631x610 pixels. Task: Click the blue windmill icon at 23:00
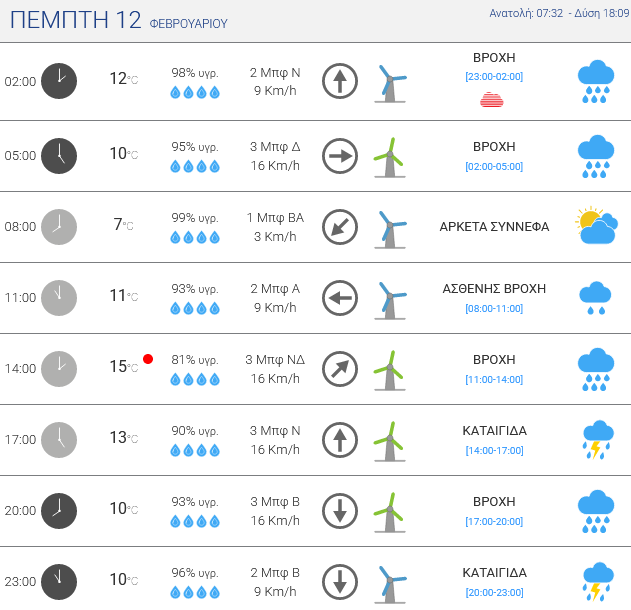point(390,582)
